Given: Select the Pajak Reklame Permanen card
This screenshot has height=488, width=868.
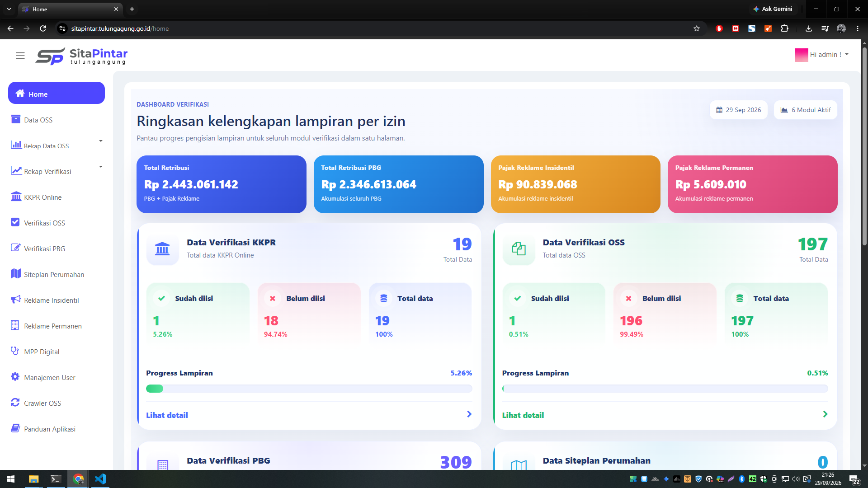Looking at the screenshot, I should (x=753, y=184).
